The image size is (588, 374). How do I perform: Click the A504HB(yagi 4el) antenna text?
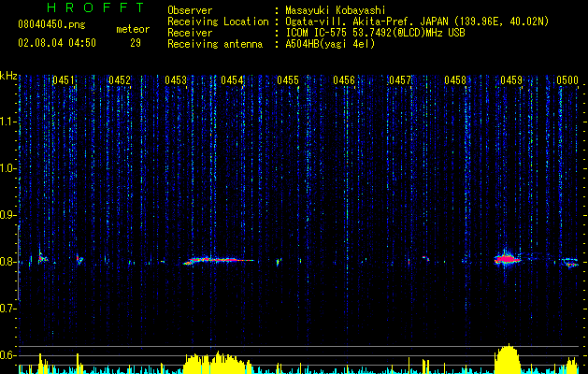330,44
